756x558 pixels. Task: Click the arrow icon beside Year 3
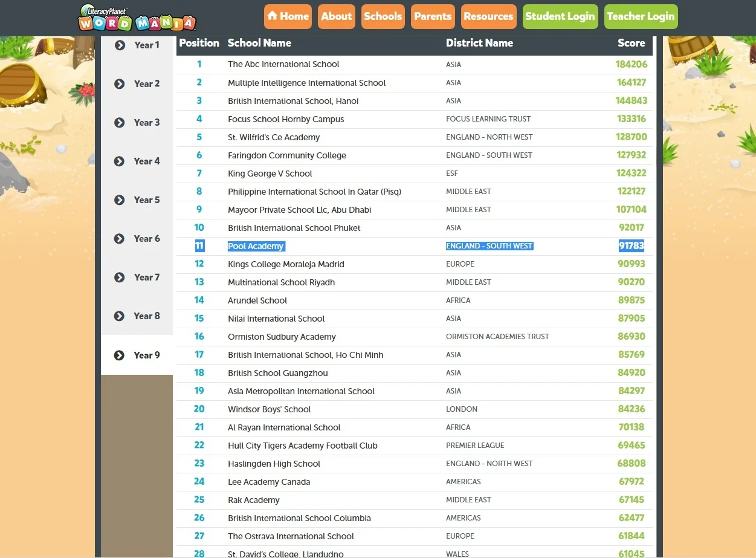120,122
